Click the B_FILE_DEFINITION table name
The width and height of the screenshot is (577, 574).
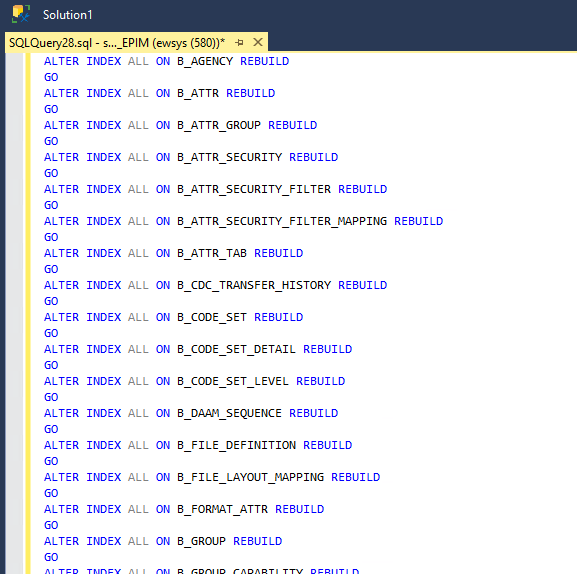(237, 445)
